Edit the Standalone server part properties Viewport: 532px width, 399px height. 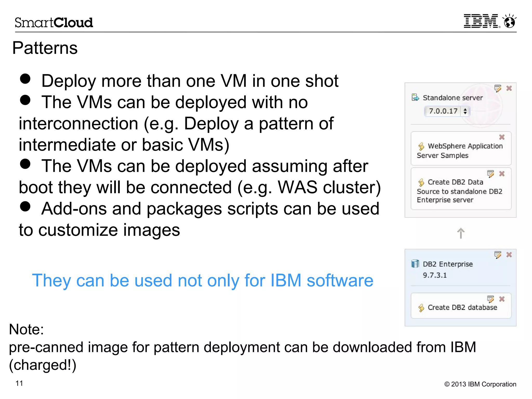[498, 88]
